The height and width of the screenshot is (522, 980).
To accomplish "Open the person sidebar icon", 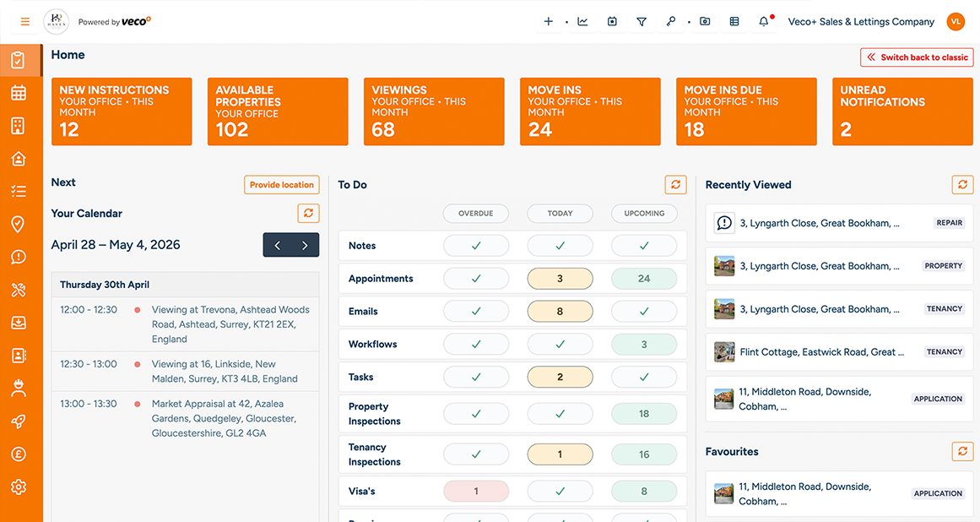I will tap(18, 389).
